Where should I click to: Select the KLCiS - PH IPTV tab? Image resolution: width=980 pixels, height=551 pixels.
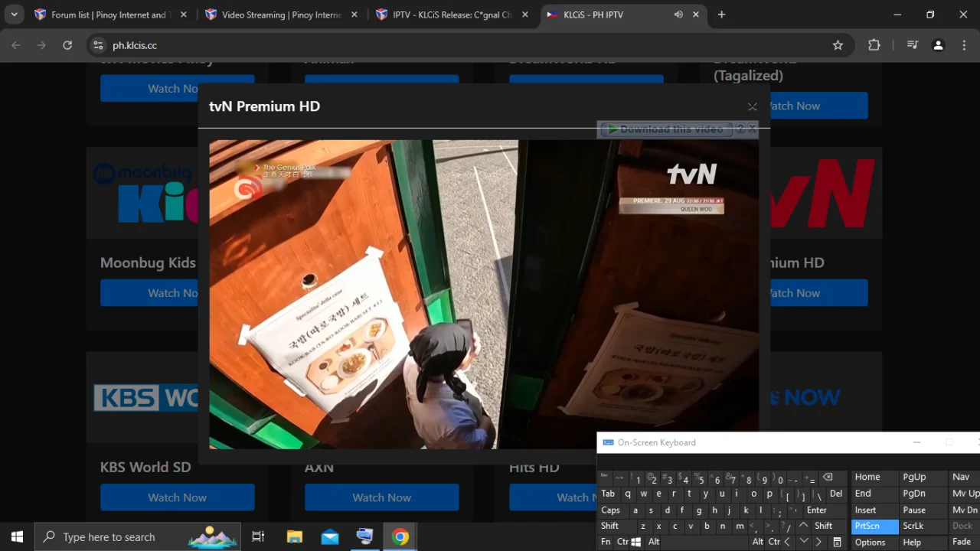(623, 15)
